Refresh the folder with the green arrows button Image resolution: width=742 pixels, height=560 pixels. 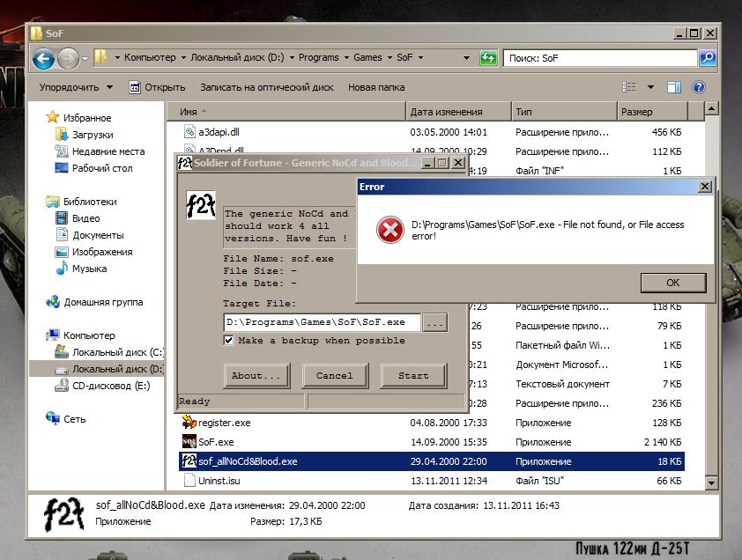[488, 58]
